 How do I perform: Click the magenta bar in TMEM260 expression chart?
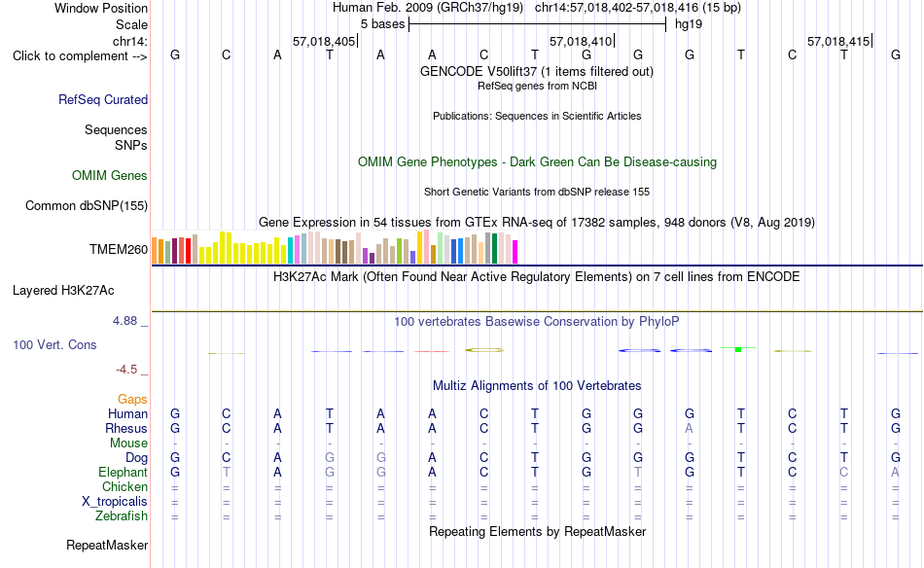click(x=515, y=252)
